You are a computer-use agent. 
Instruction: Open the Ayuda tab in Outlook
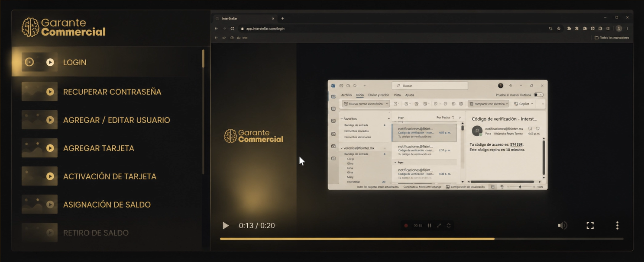coord(410,95)
